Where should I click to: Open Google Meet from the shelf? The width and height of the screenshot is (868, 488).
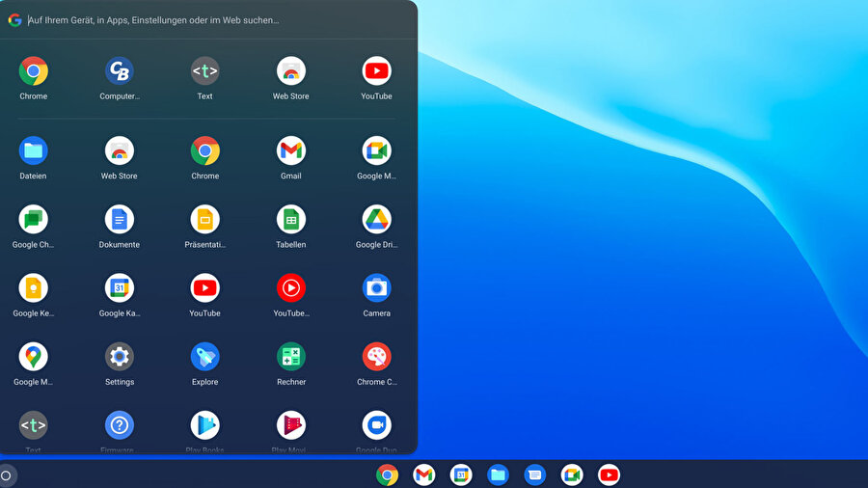[572, 474]
